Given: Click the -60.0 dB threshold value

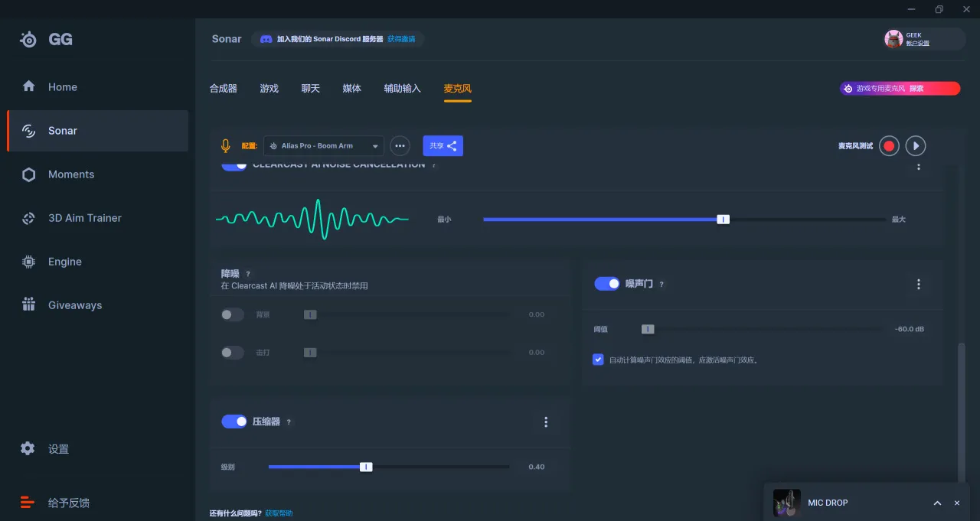Looking at the screenshot, I should [910, 329].
